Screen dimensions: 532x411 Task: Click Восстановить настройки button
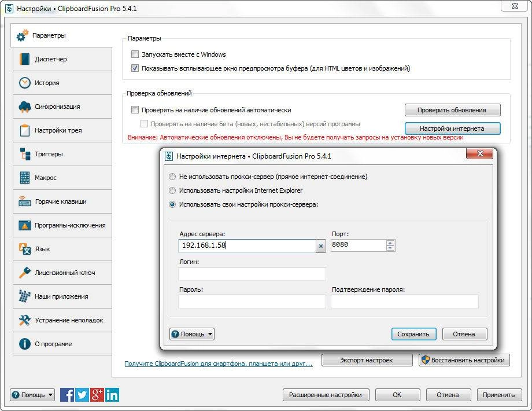(x=464, y=360)
